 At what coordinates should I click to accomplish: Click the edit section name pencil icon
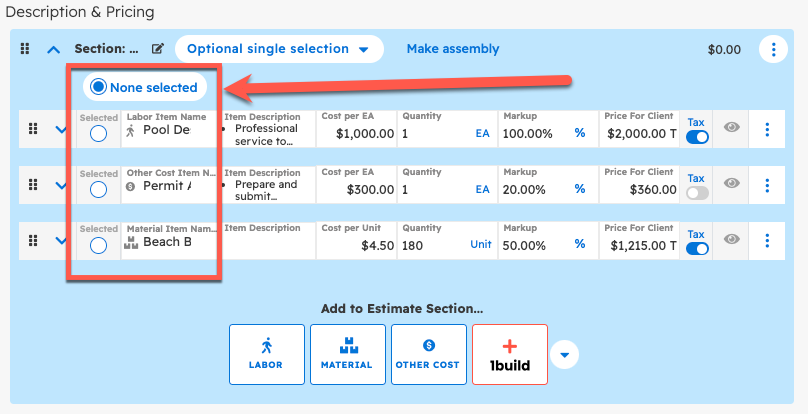tap(157, 49)
